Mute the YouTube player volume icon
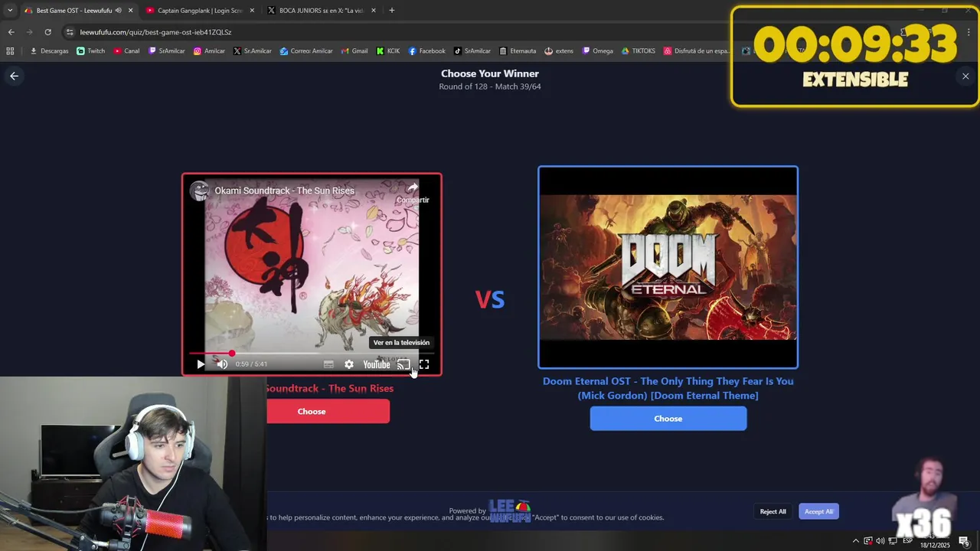This screenshot has height=551, width=980. [222, 364]
